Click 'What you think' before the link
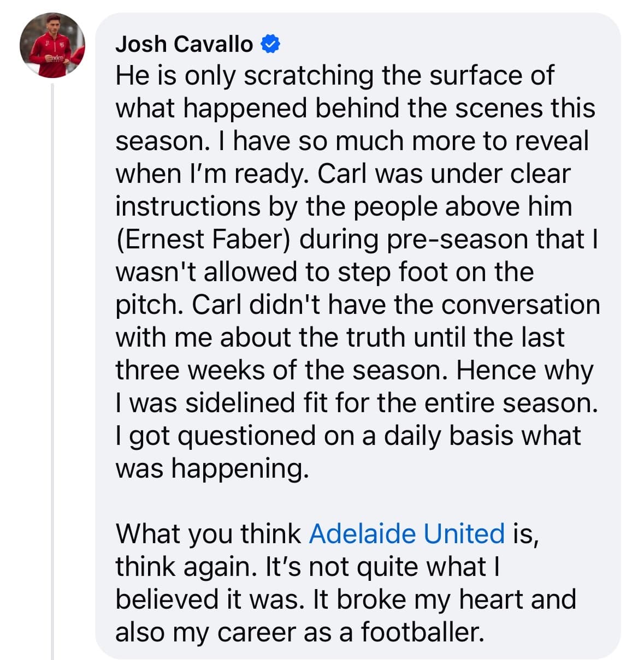Screen dimensions: 644x660 click(x=208, y=534)
